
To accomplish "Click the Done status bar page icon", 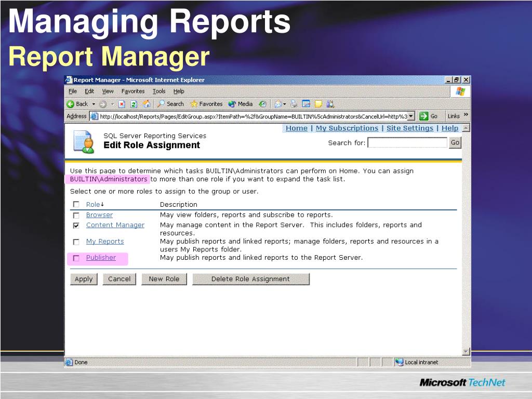I will coord(69,362).
